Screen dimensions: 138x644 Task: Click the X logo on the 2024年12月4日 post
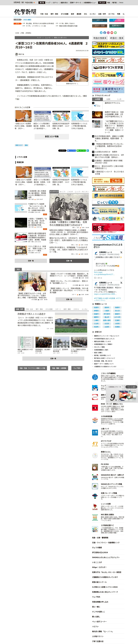coord(121,252)
